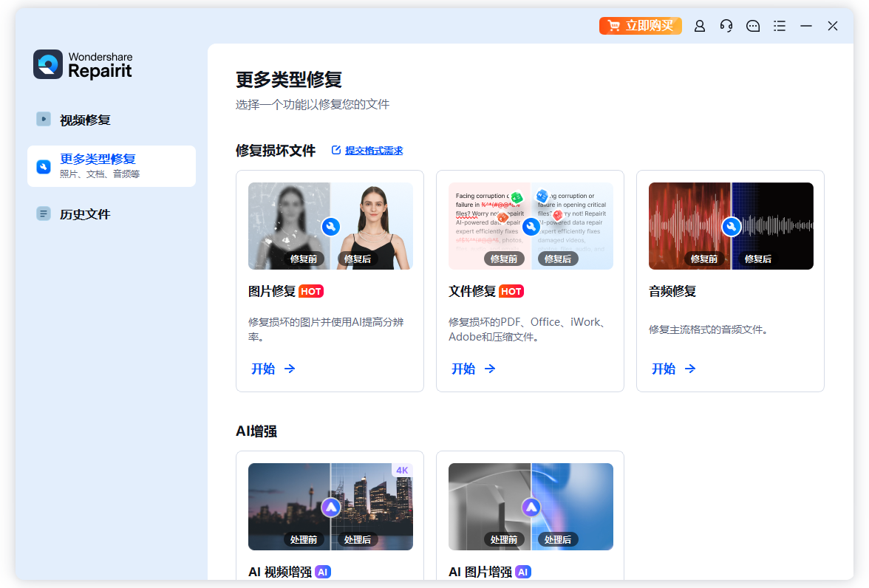Image resolution: width=869 pixels, height=588 pixels.
Task: Click the Wondershare Repairit logo
Action: pos(83,65)
